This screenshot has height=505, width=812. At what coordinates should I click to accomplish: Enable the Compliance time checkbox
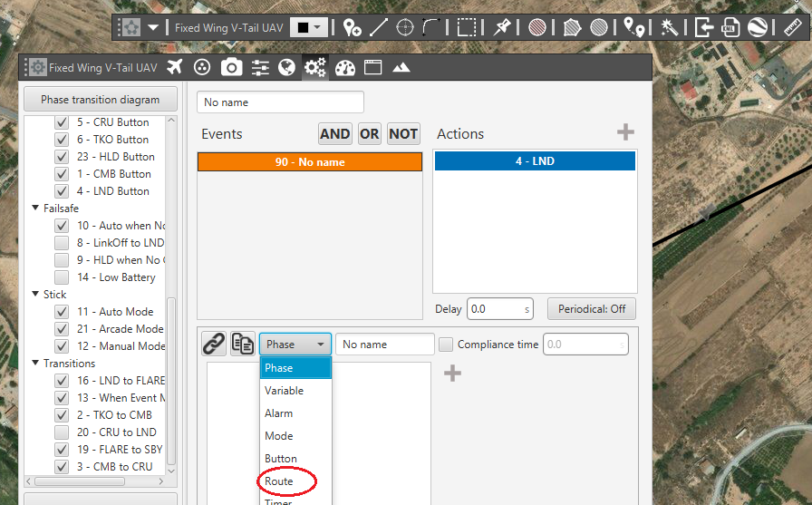tap(446, 345)
